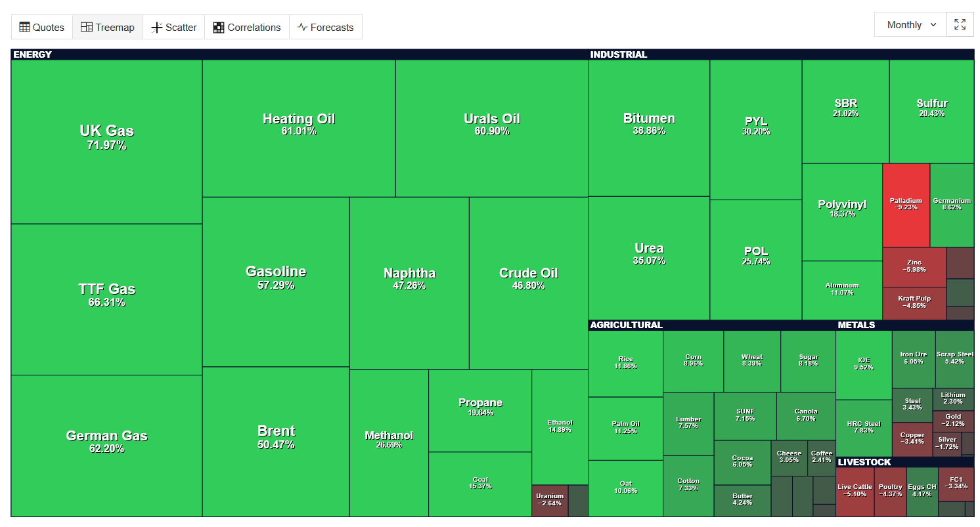This screenshot has height=527, width=980.
Task: Open the Copper tile
Action: [912, 440]
